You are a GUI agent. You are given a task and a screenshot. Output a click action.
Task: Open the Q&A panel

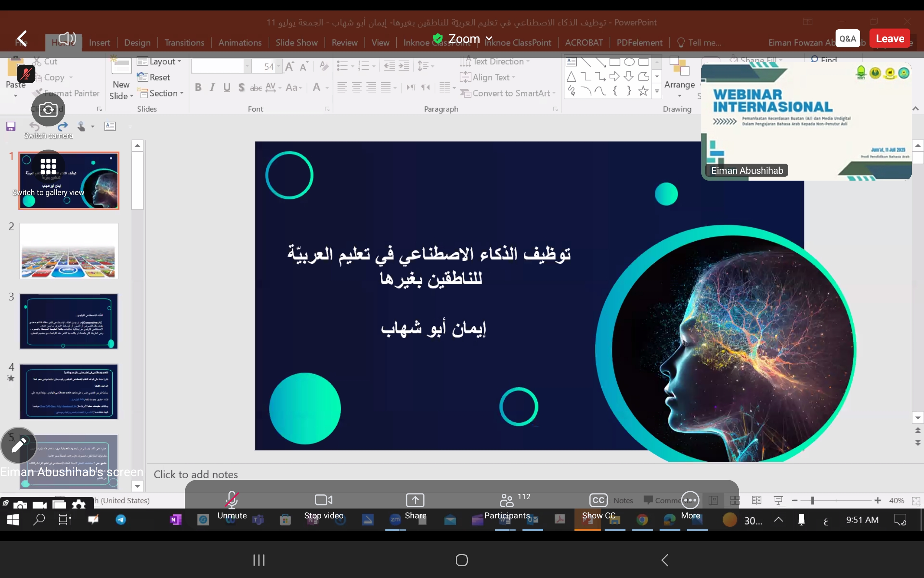point(847,39)
